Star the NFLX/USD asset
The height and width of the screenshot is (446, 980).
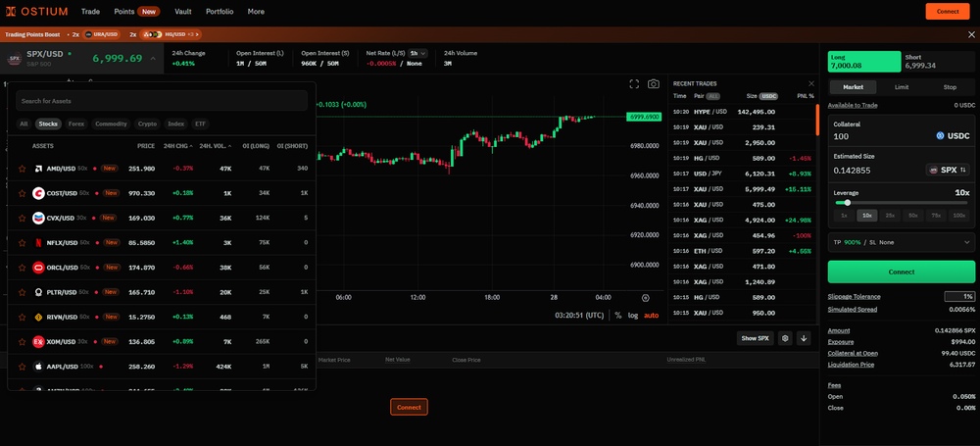tap(22, 243)
